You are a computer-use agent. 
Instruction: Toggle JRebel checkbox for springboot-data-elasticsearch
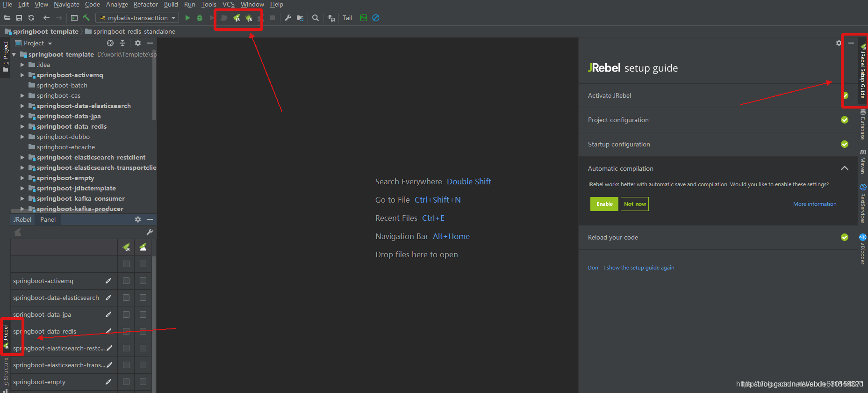pyautogui.click(x=126, y=298)
